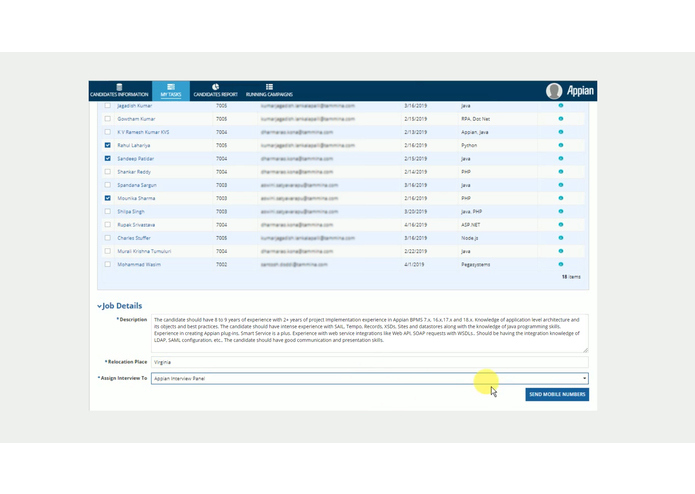
Task: Click the 'Python' skill cell
Action: pyautogui.click(x=469, y=145)
